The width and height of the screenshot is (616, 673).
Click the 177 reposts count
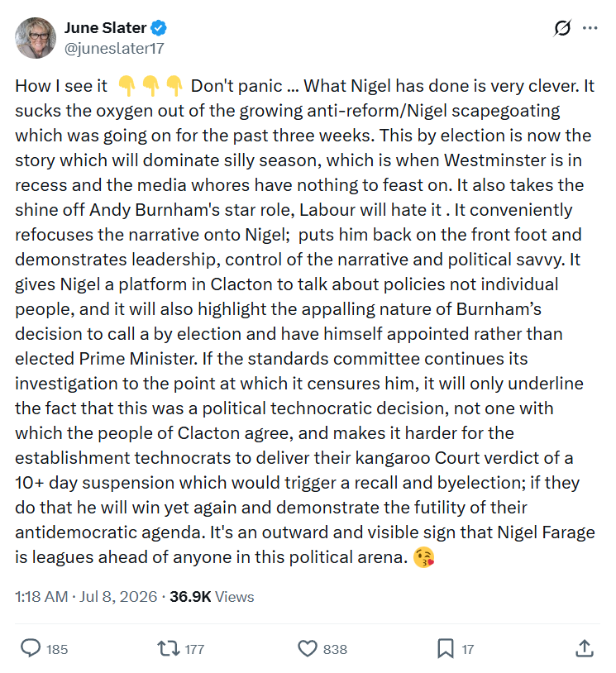click(x=194, y=649)
